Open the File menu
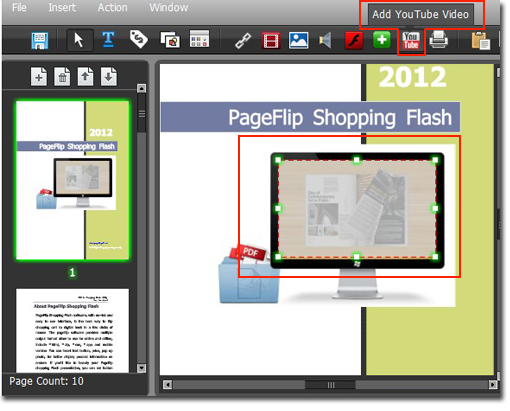 [x=19, y=7]
